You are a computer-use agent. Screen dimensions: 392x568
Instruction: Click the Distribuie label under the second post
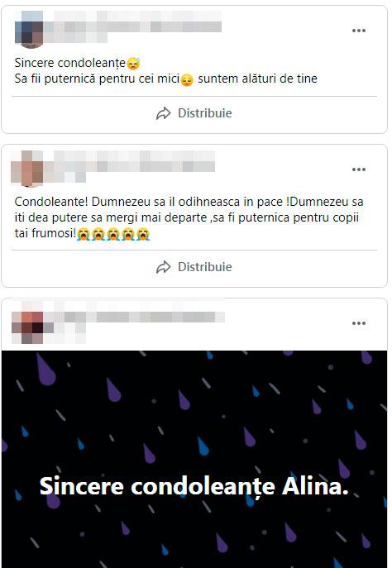click(x=205, y=267)
